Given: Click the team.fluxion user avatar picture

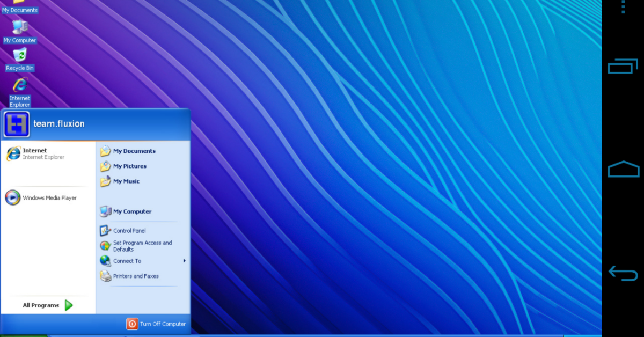Looking at the screenshot, I should pos(17,124).
